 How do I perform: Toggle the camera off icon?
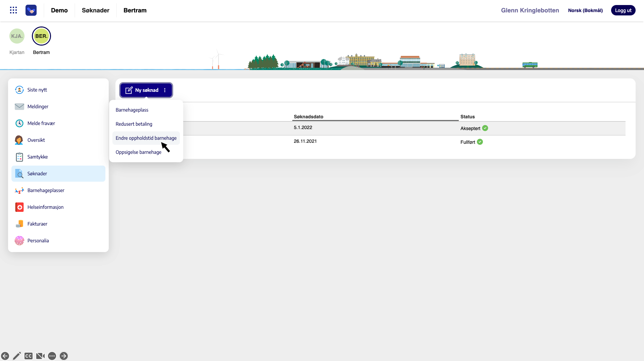[40, 356]
